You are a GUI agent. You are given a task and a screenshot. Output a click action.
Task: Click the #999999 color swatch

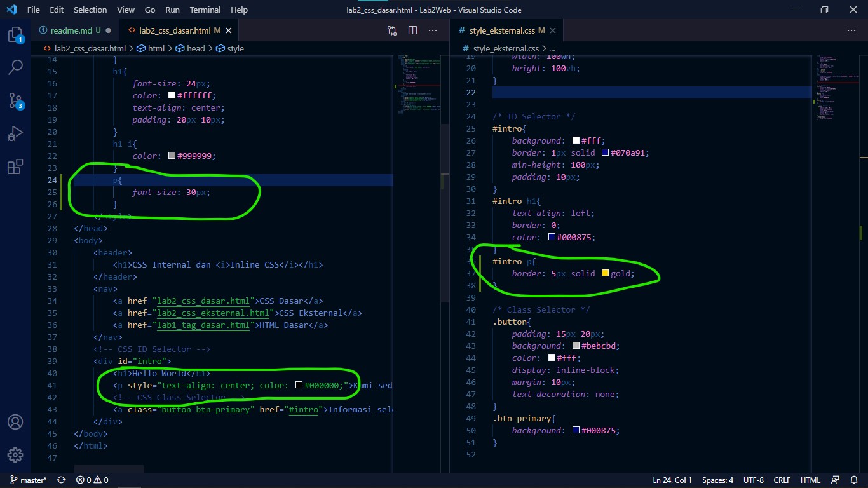(x=172, y=156)
